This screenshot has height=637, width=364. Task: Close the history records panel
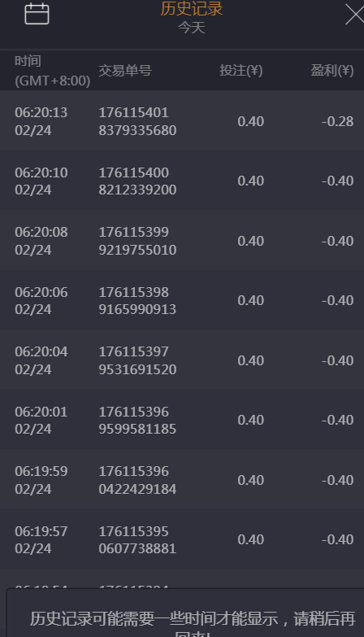point(354,14)
